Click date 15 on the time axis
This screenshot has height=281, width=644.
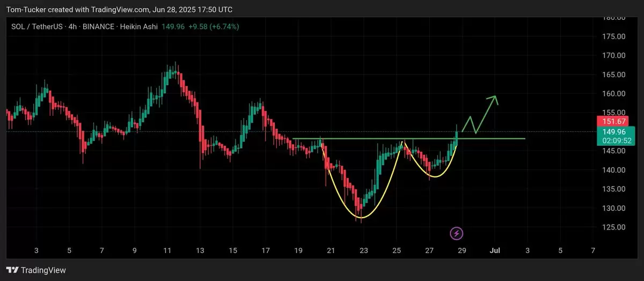pyautogui.click(x=233, y=250)
